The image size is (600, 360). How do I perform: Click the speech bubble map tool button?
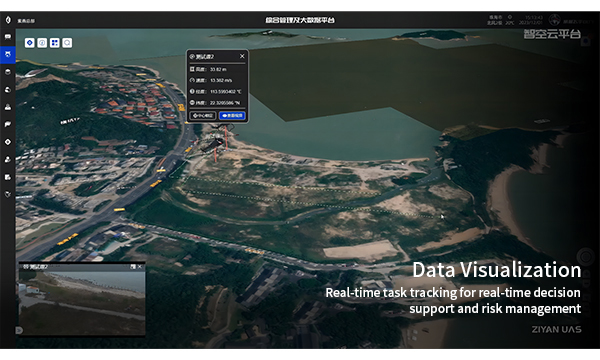pos(67,43)
